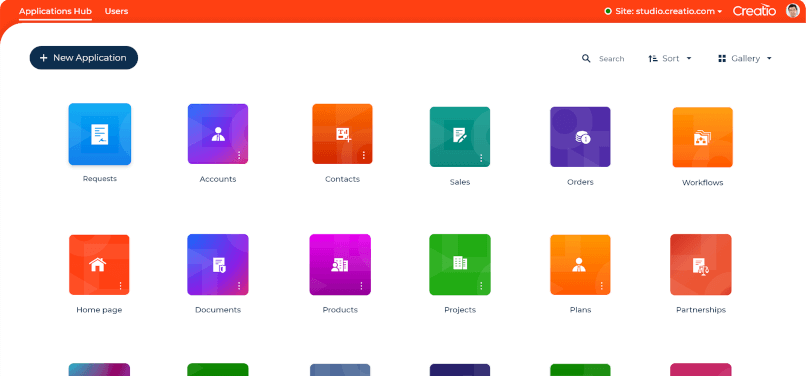Open the three-dot menu on Accounts tile
Image resolution: width=806 pixels, height=376 pixels.
point(239,155)
